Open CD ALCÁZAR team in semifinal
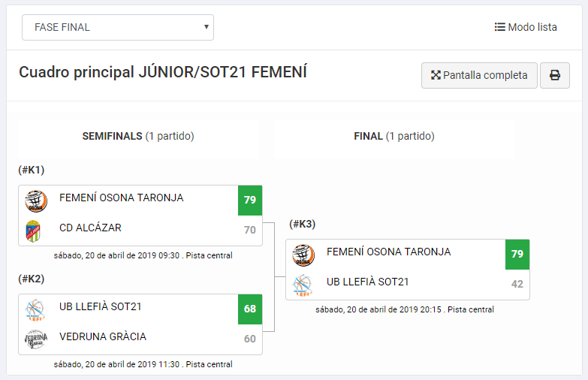Viewport: 588px width, 380px height. tap(90, 228)
